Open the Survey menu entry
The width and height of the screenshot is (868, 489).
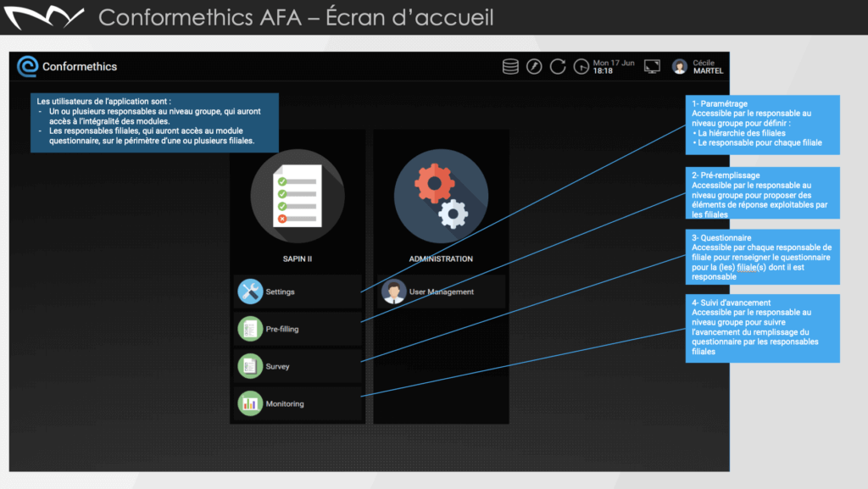pyautogui.click(x=298, y=366)
